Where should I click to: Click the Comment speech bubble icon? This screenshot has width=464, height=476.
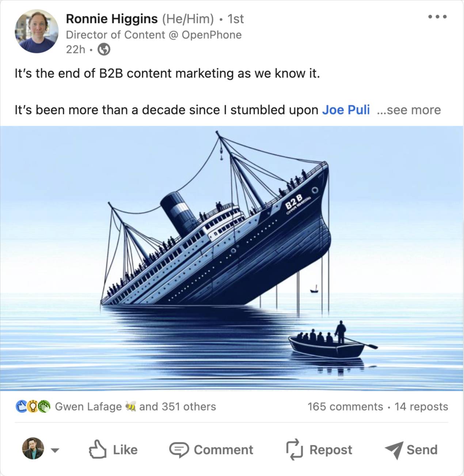tap(179, 450)
